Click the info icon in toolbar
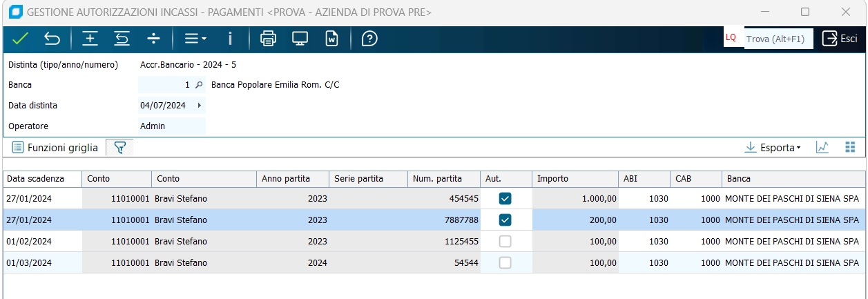The image size is (868, 299). [230, 39]
